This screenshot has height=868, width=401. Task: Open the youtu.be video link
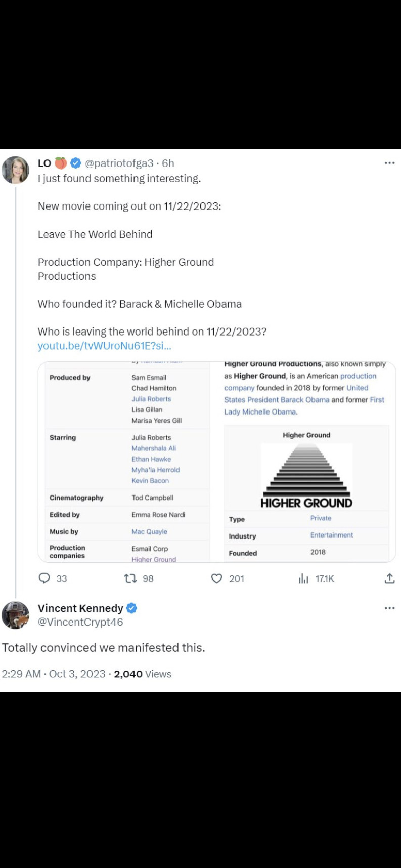(105, 346)
